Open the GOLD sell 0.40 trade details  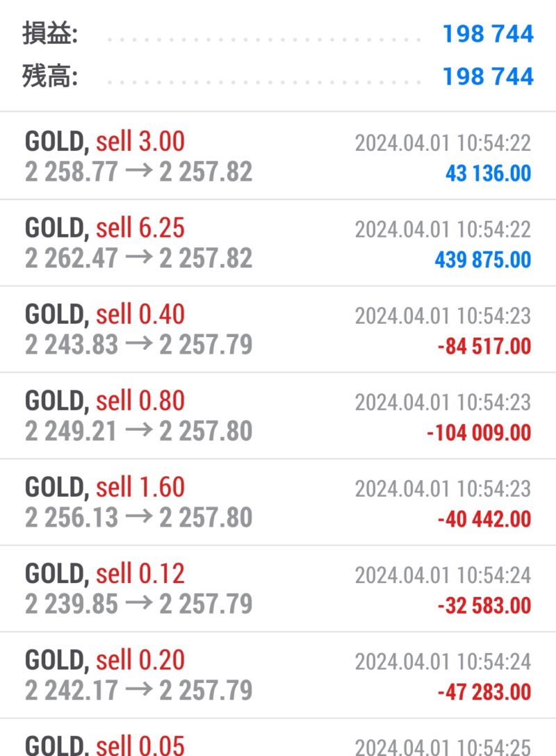click(278, 329)
